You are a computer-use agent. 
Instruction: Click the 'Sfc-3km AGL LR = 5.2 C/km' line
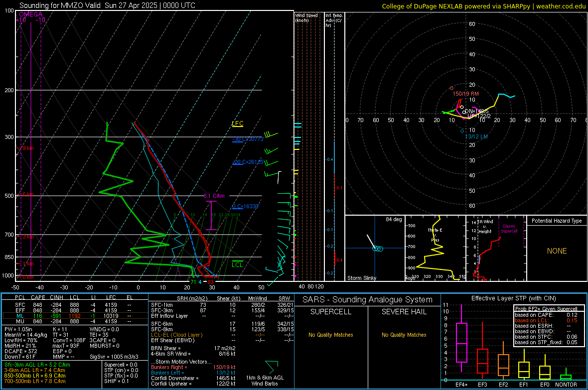[x=37, y=365]
